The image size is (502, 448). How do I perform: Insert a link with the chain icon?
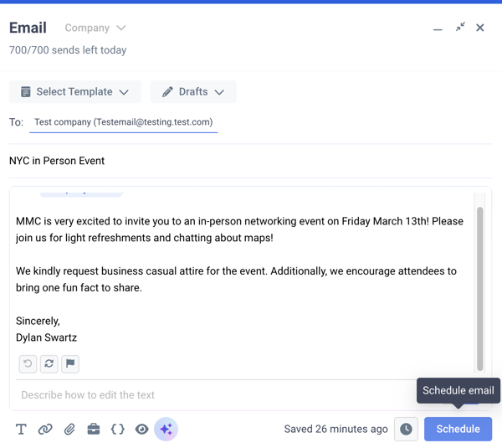point(45,429)
